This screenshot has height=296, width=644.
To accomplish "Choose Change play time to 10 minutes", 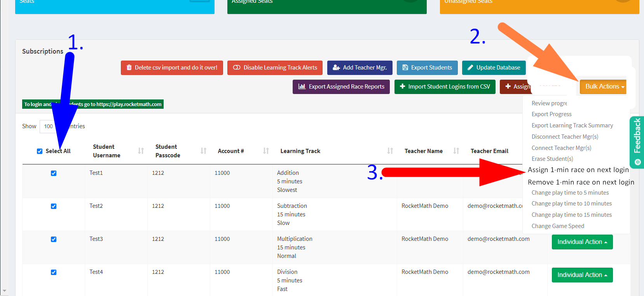I will [571, 204].
